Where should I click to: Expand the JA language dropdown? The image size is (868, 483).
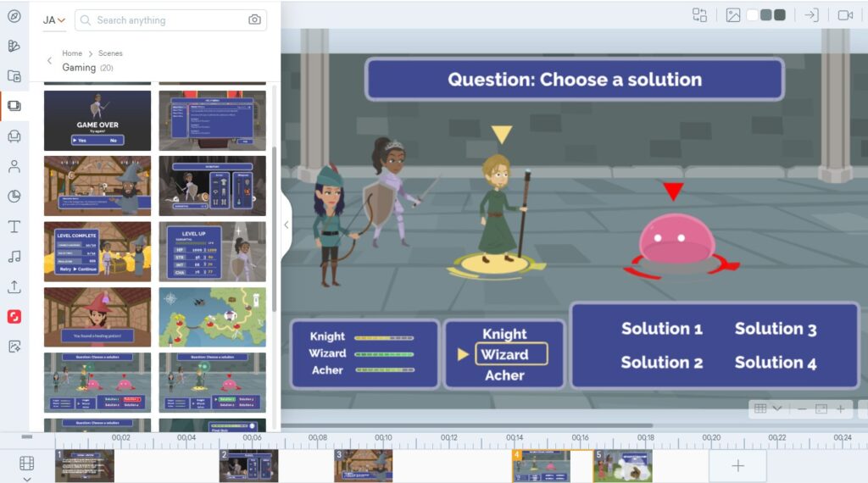tap(54, 20)
